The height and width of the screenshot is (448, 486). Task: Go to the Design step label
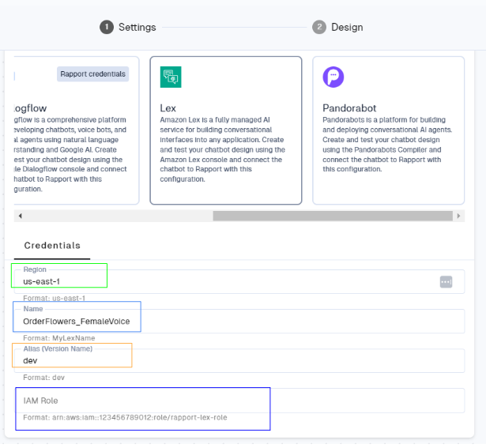click(x=347, y=27)
